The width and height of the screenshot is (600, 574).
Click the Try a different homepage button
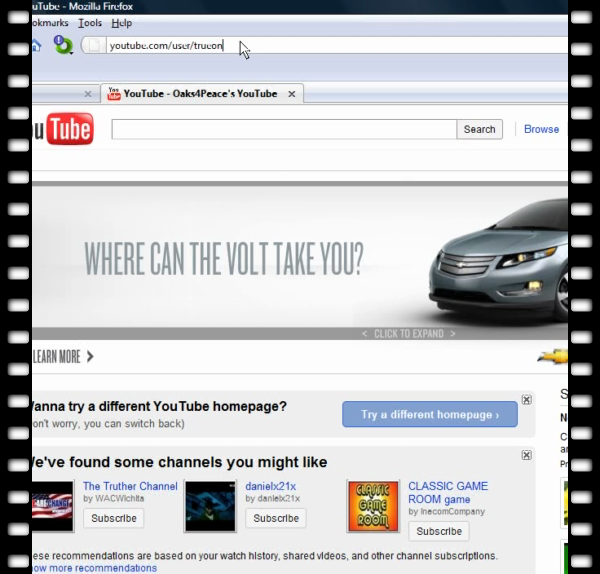pos(430,415)
